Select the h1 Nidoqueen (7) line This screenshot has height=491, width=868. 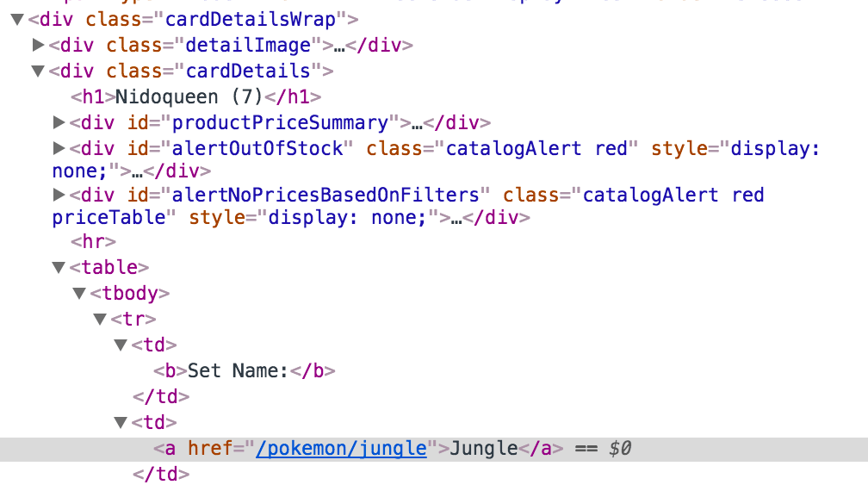196,96
